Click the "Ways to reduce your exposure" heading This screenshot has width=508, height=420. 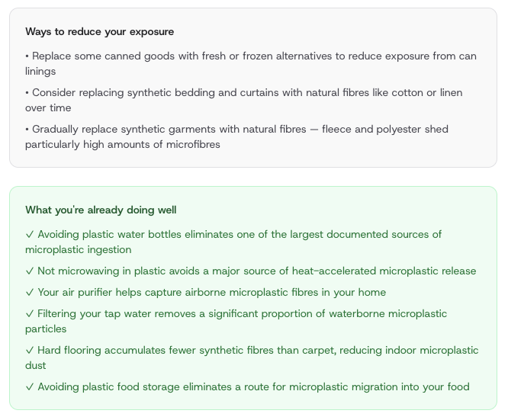pos(99,31)
